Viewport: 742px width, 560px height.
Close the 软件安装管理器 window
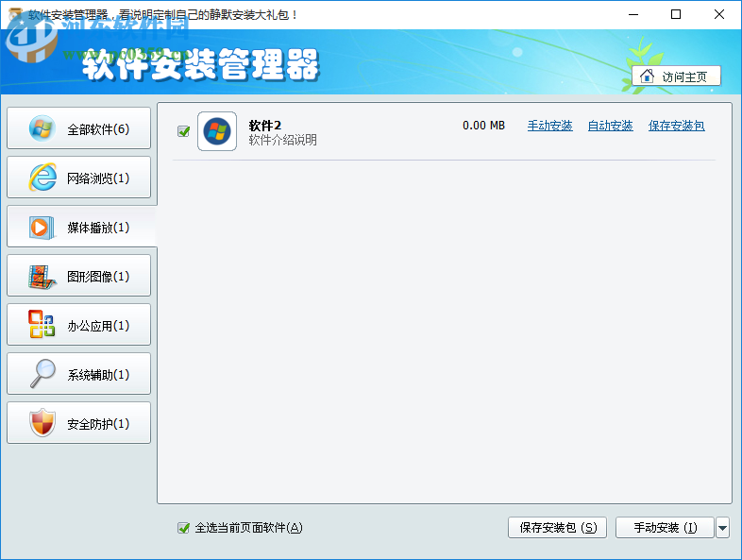click(x=719, y=15)
